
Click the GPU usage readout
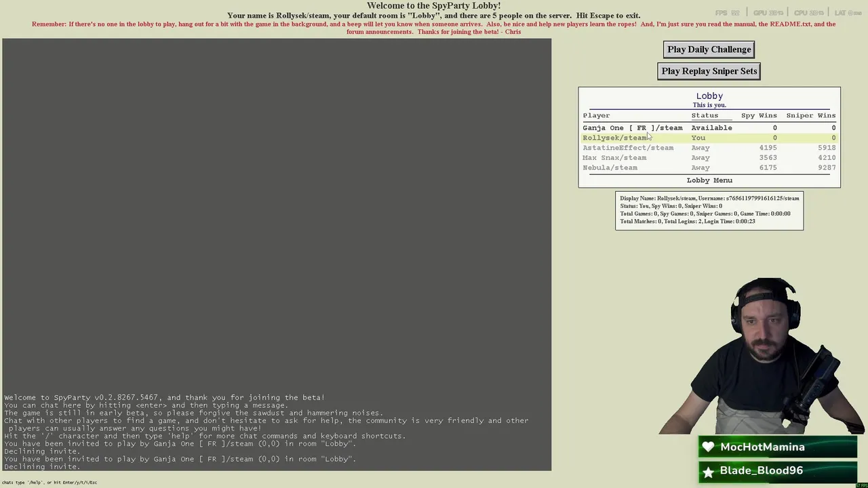point(768,13)
